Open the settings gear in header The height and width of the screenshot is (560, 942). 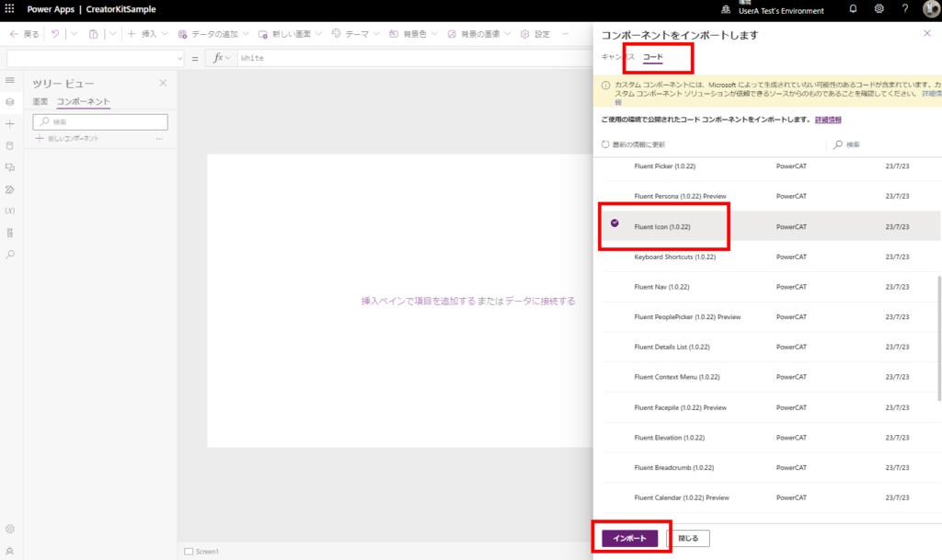click(879, 9)
